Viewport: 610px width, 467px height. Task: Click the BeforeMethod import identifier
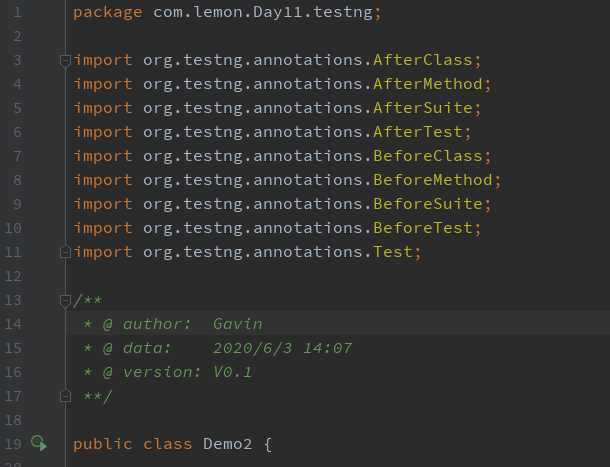tap(433, 180)
